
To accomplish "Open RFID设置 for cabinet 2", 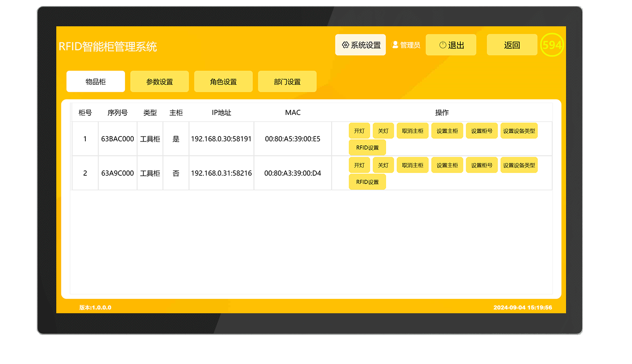I will 367,182.
